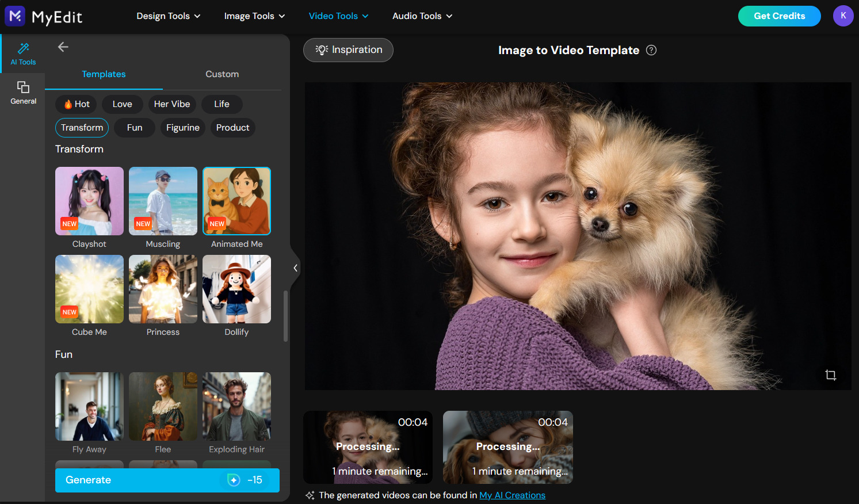Viewport: 859px width, 504px height.
Task: Open the Video Tools menu
Action: tap(338, 16)
